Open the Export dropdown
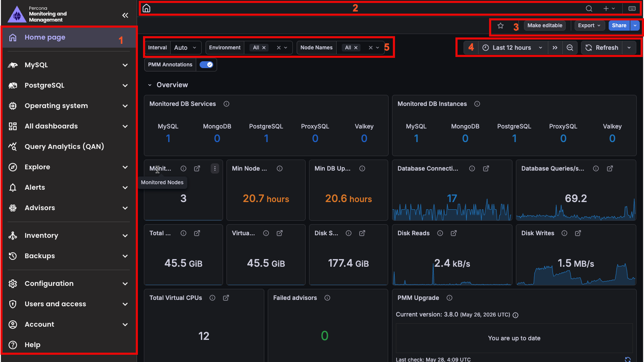644x362 pixels. point(590,26)
